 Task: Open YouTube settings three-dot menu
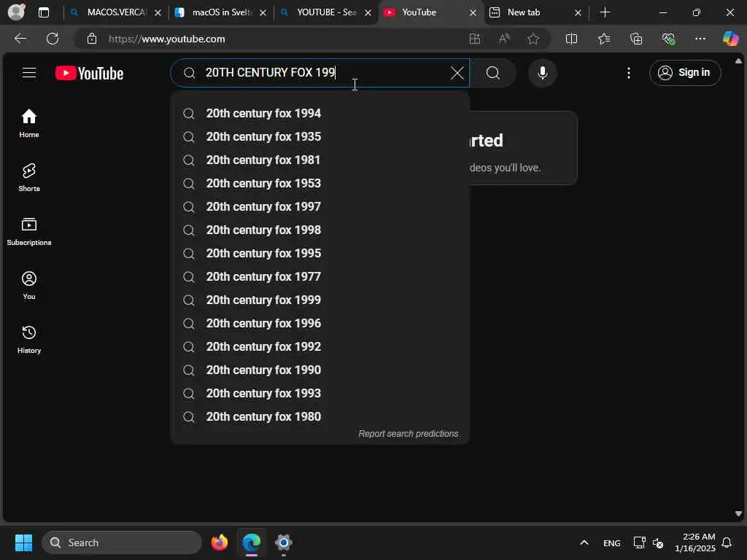pyautogui.click(x=628, y=73)
